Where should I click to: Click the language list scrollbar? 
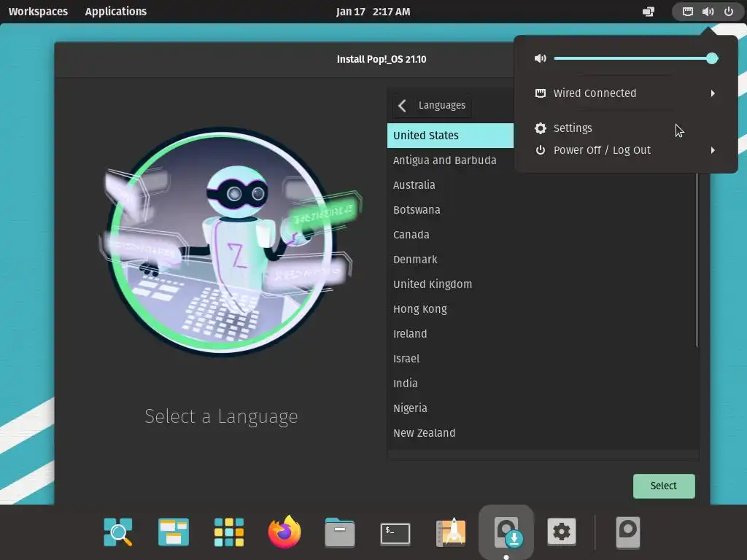pos(697,260)
